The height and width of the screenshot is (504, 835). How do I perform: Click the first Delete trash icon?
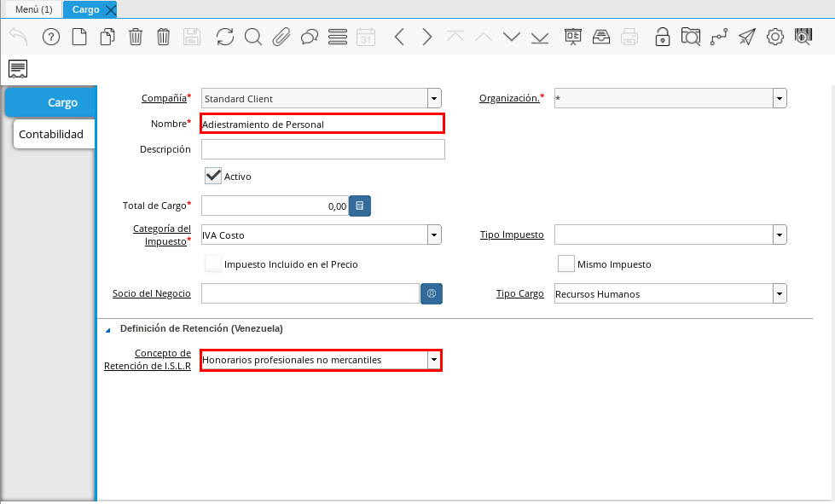(136, 37)
